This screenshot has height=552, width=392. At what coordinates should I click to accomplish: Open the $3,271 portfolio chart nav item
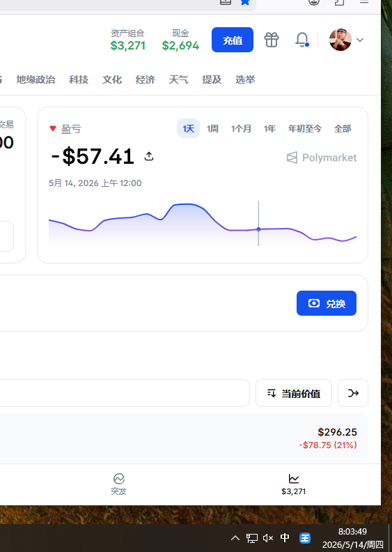294,484
